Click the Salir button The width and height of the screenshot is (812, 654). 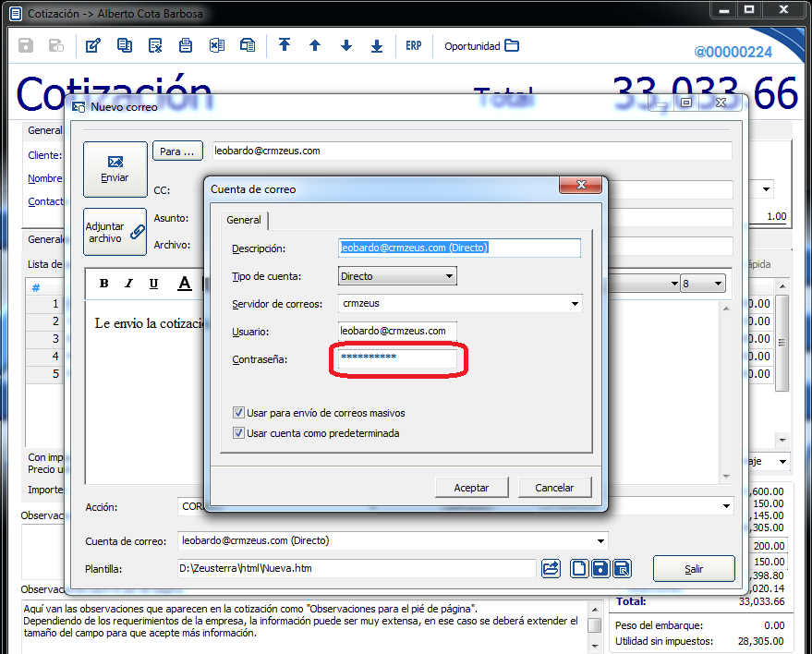(x=693, y=569)
